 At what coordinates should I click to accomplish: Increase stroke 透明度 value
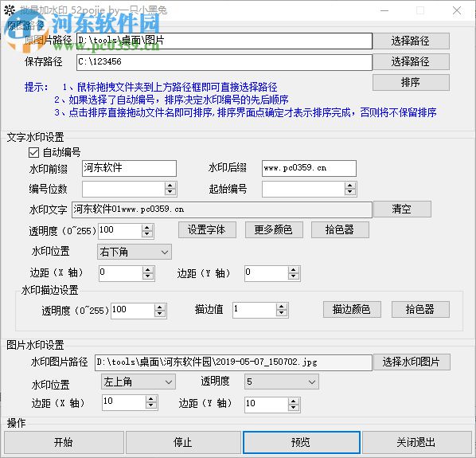[x=160, y=307]
